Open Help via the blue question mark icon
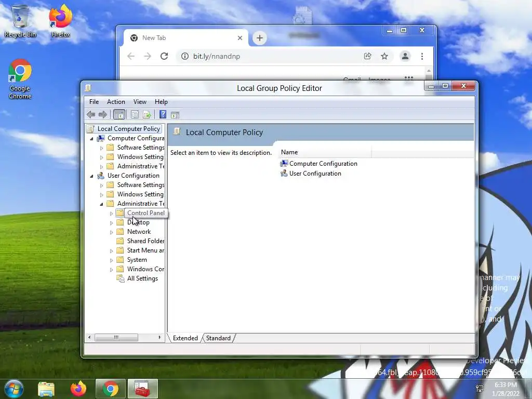Image resolution: width=532 pixels, height=399 pixels. tap(163, 115)
